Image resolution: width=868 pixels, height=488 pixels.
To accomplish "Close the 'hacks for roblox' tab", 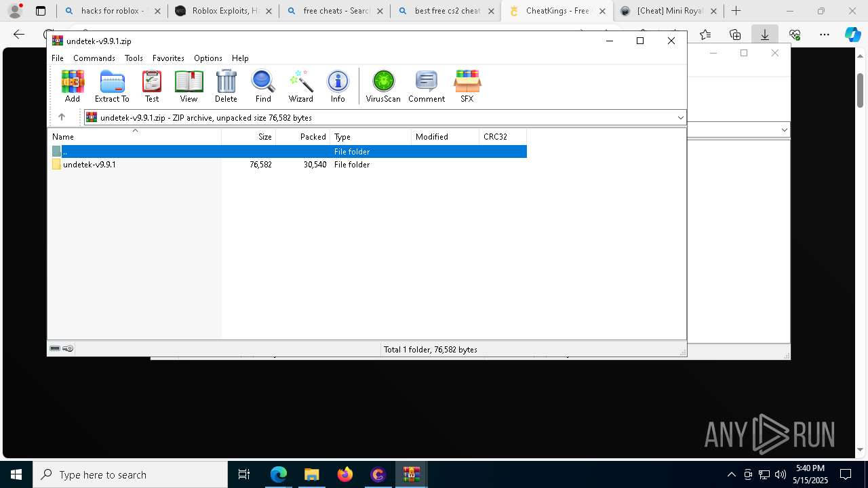I will point(157,11).
